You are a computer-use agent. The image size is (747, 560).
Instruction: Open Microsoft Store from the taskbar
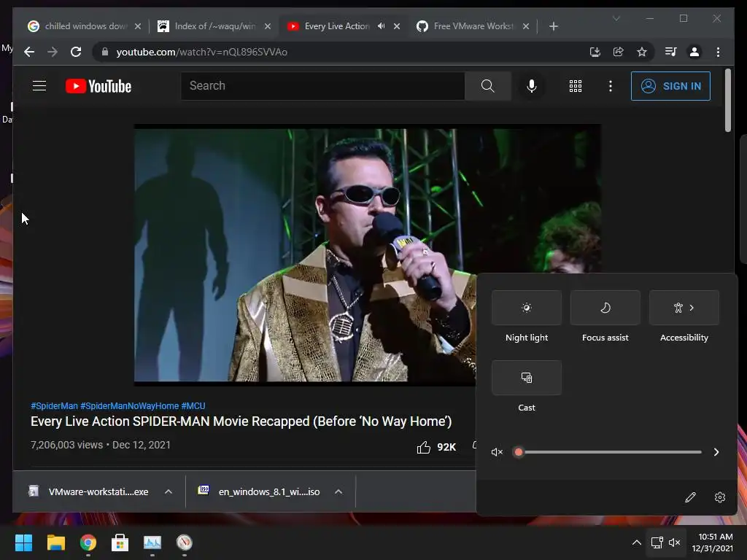(x=120, y=542)
